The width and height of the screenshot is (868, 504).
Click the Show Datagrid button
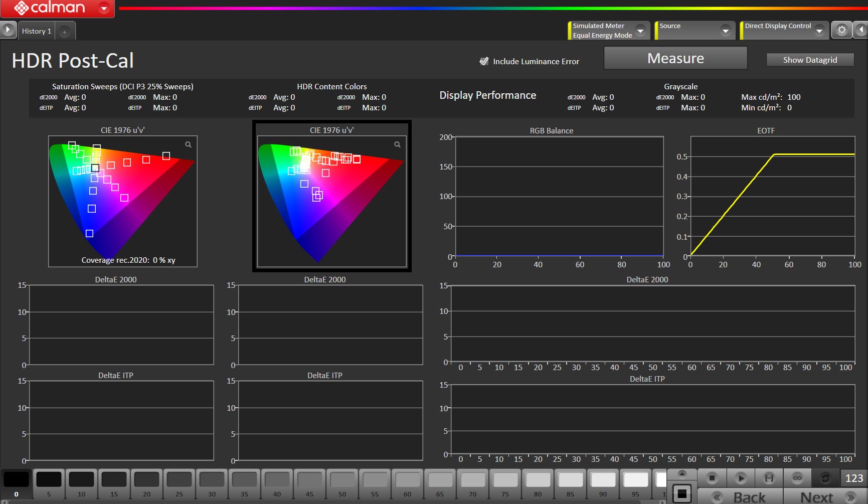click(809, 60)
